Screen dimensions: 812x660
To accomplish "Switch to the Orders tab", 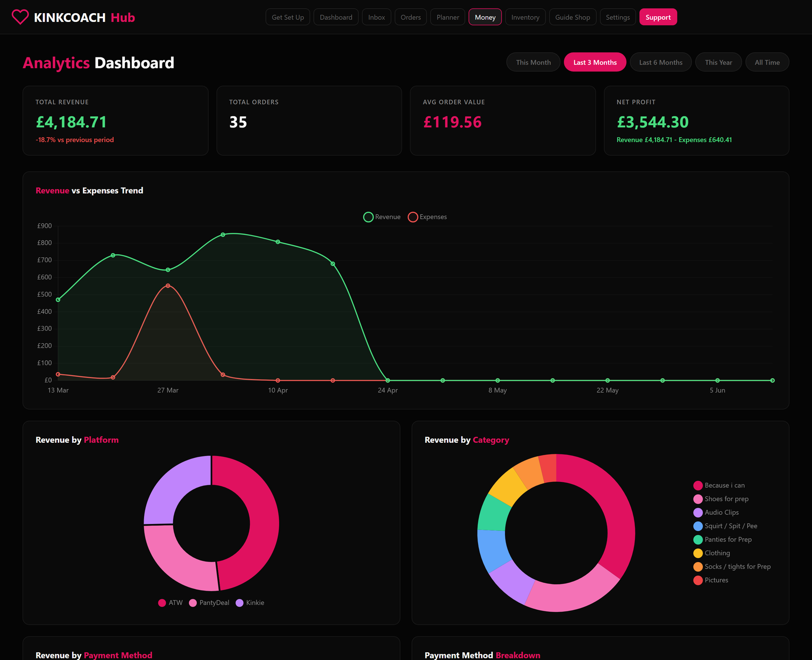I will pos(411,17).
